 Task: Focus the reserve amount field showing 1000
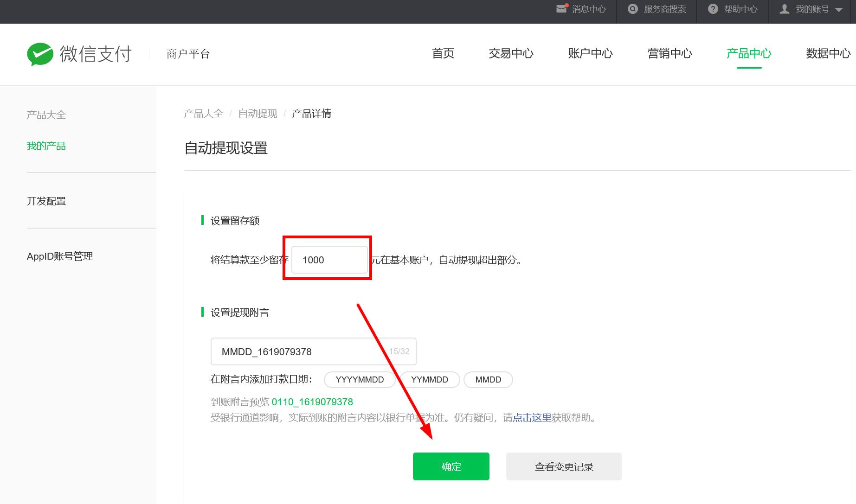coord(329,260)
